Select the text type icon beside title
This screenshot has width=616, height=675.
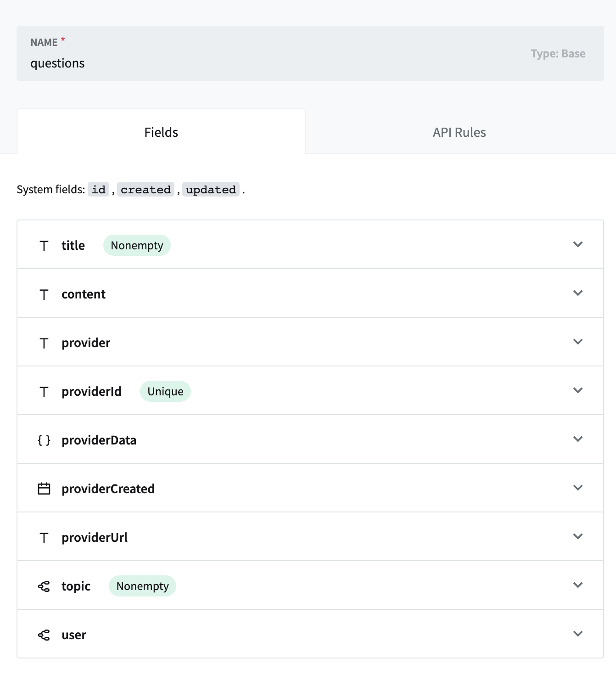(x=44, y=245)
